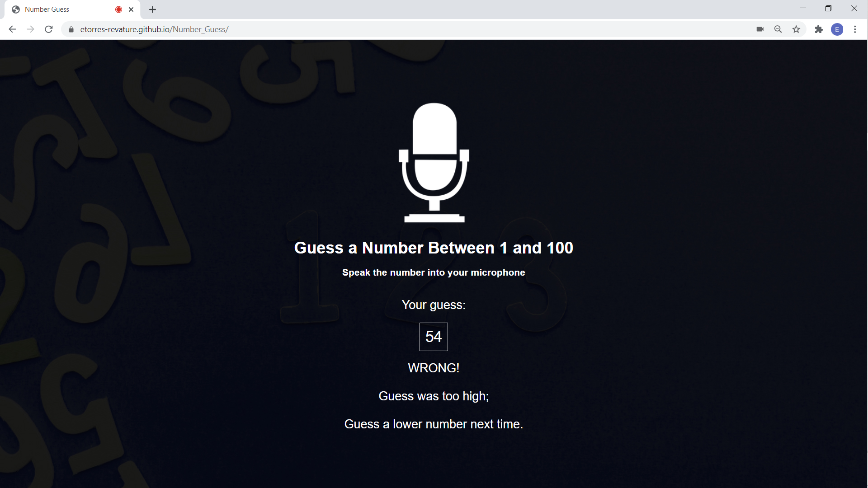
Task: Click the zoom magnifier icon in the address bar
Action: (778, 29)
